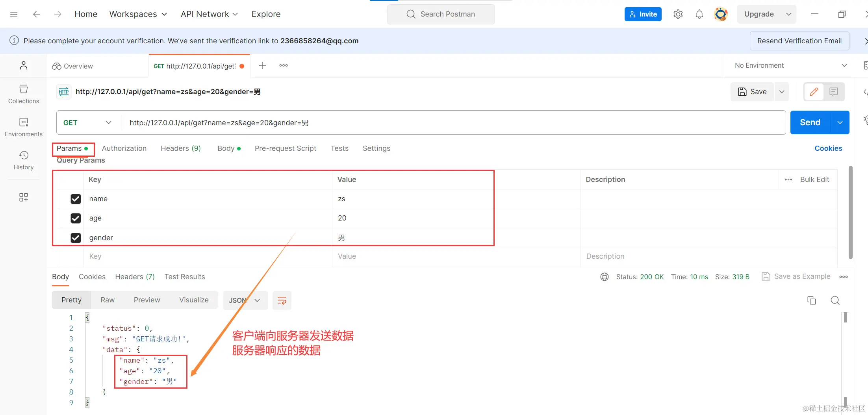Viewport: 868px width, 415px height.
Task: Click the Search Postman field
Action: point(441,14)
